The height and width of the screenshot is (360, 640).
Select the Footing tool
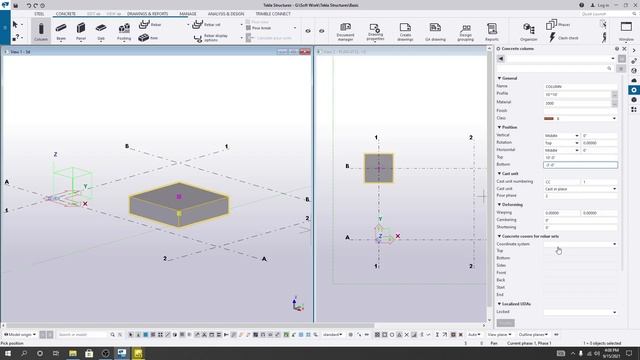click(124, 31)
